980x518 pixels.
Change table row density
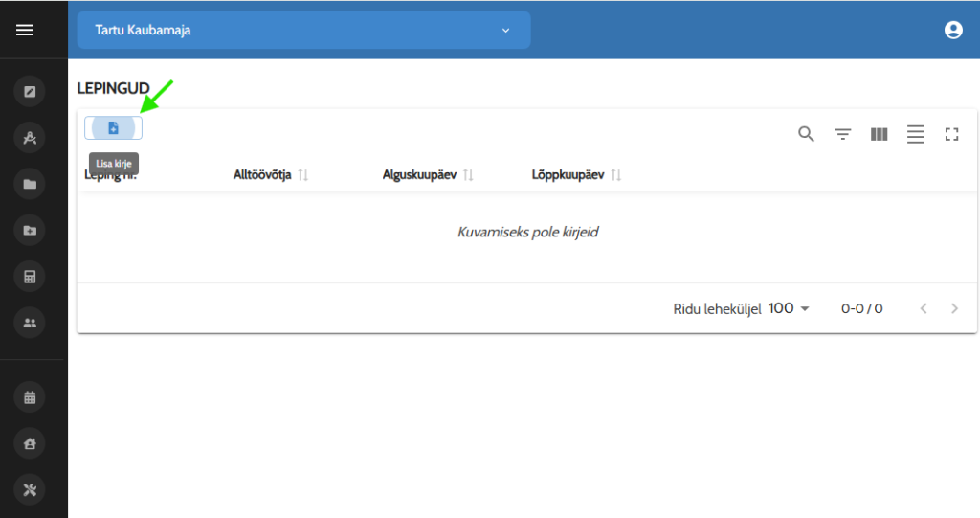(915, 134)
